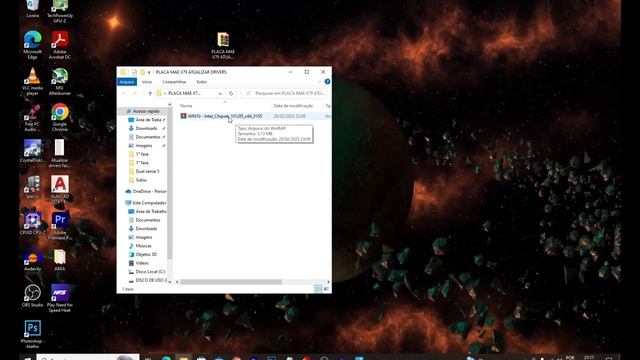Open Objetos 3D under Este Computador
This screenshot has width=640, height=360.
point(146,254)
